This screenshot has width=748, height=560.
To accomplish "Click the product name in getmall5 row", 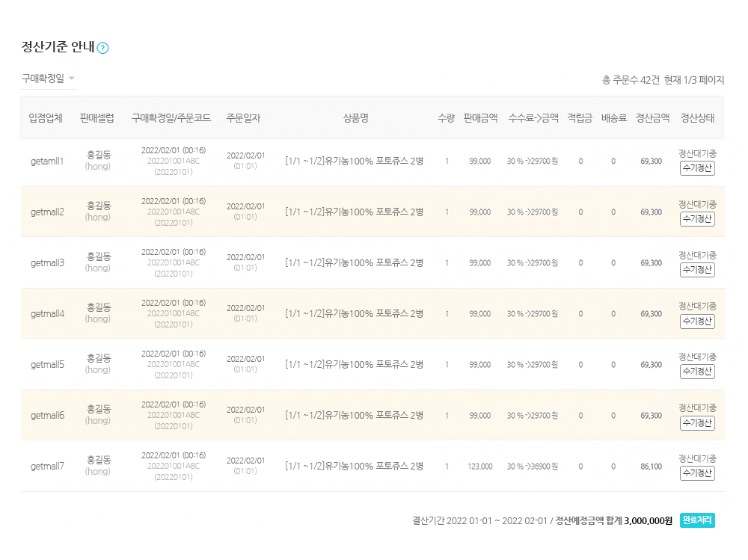I will tap(354, 364).
